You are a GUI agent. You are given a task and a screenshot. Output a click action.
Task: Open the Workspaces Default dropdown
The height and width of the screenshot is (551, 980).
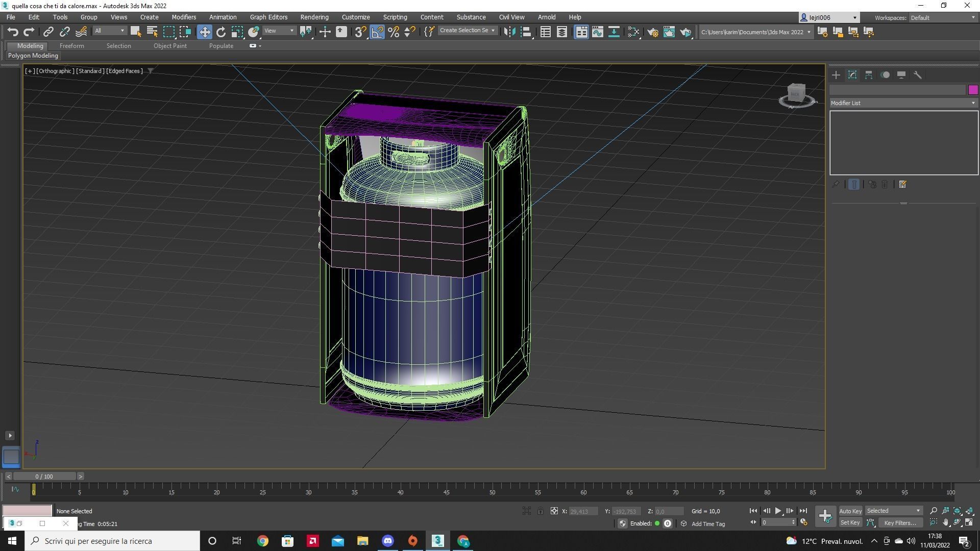pos(942,17)
